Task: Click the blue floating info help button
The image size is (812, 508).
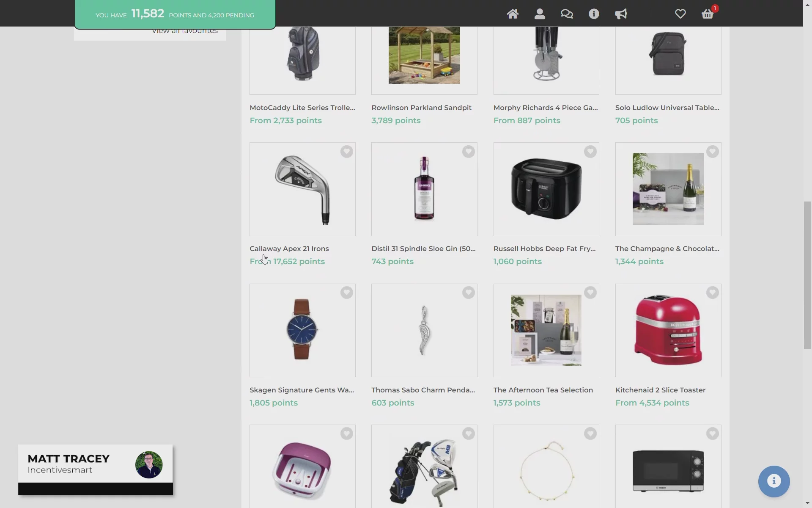Action: coord(774,481)
